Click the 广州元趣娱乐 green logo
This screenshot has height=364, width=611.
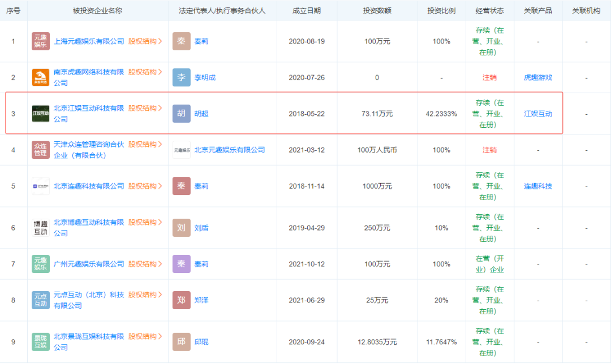tap(40, 263)
